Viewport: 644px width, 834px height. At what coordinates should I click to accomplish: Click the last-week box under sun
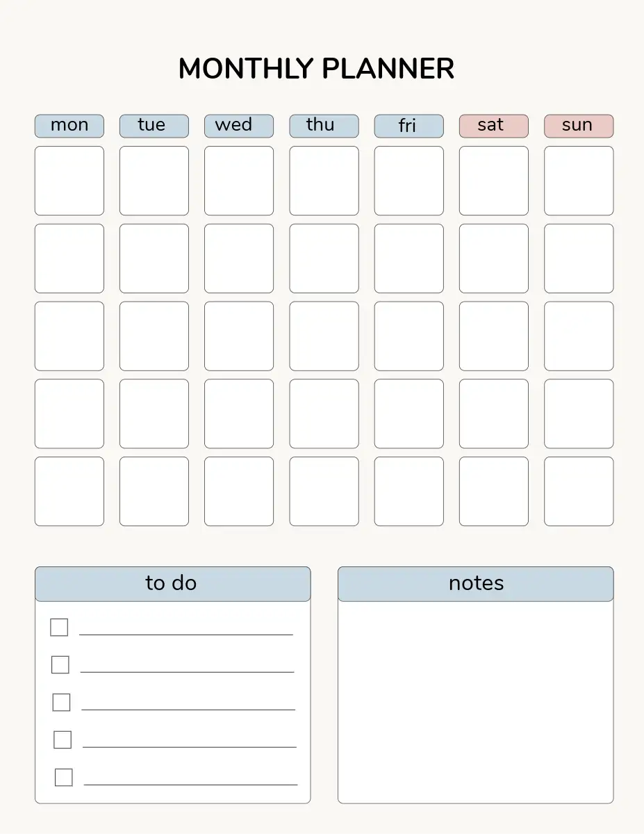pos(579,491)
